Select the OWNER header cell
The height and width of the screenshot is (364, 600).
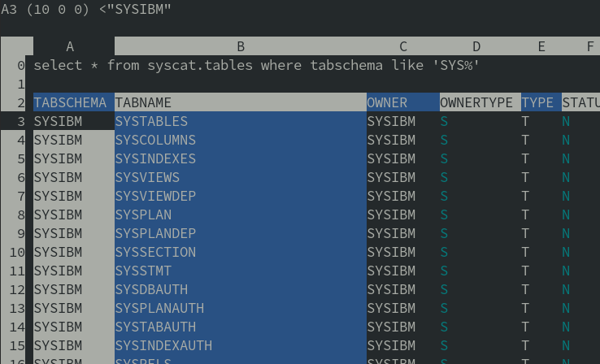(x=388, y=102)
